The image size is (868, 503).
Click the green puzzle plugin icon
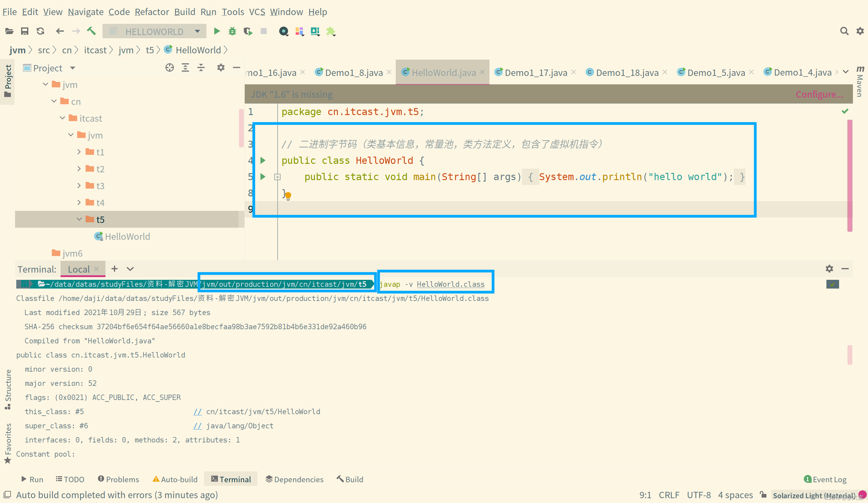(331, 32)
